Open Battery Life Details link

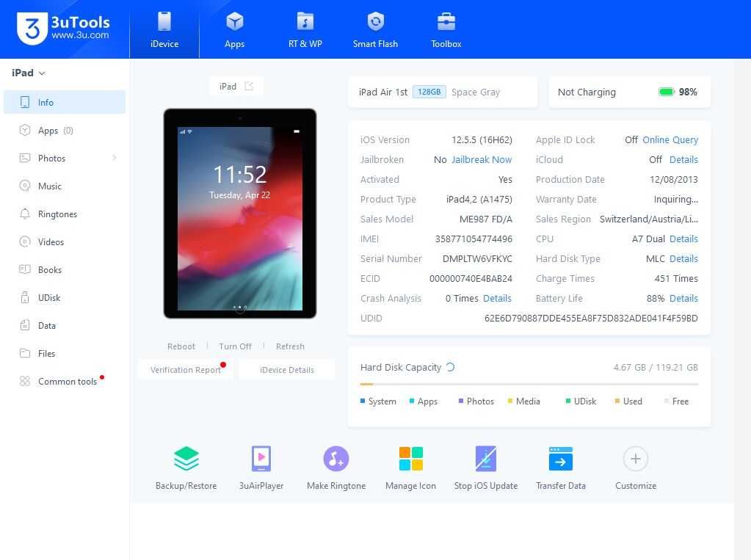(683, 298)
